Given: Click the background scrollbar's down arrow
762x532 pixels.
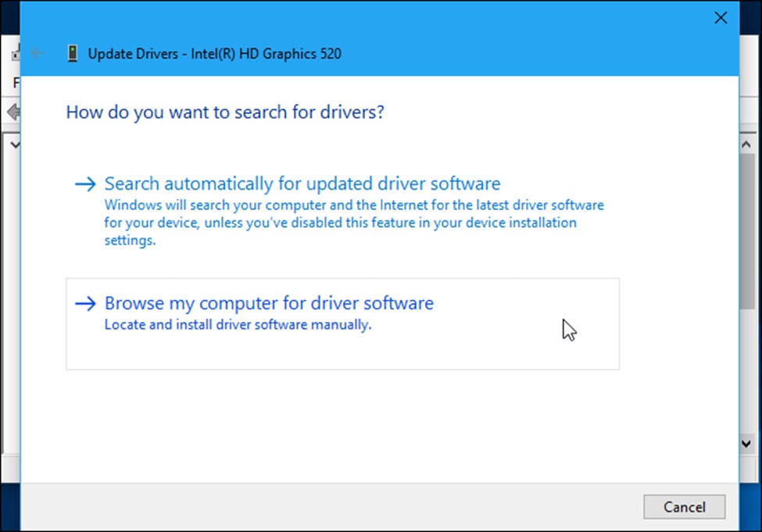Looking at the screenshot, I should (x=749, y=442).
